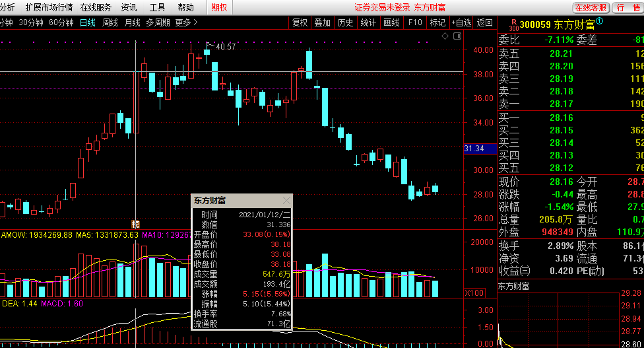Image resolution: width=644 pixels, height=348 pixels.
Task: Click the 卖五 price 28.21
Action: [561, 54]
